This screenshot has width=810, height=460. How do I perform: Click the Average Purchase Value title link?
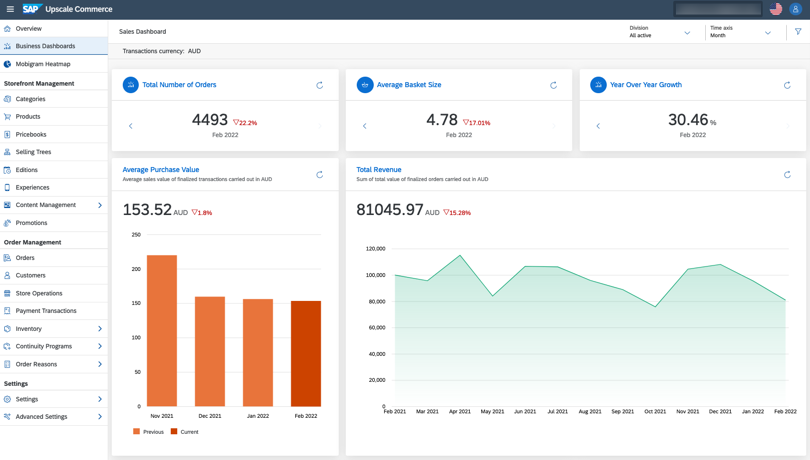(161, 170)
